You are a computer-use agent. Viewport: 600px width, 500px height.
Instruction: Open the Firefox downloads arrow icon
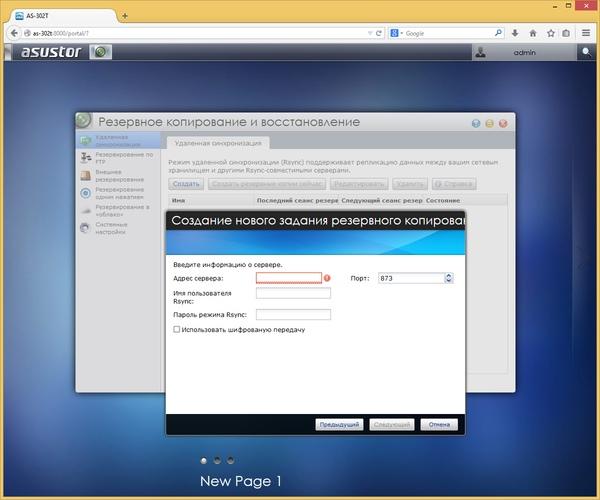click(x=515, y=33)
